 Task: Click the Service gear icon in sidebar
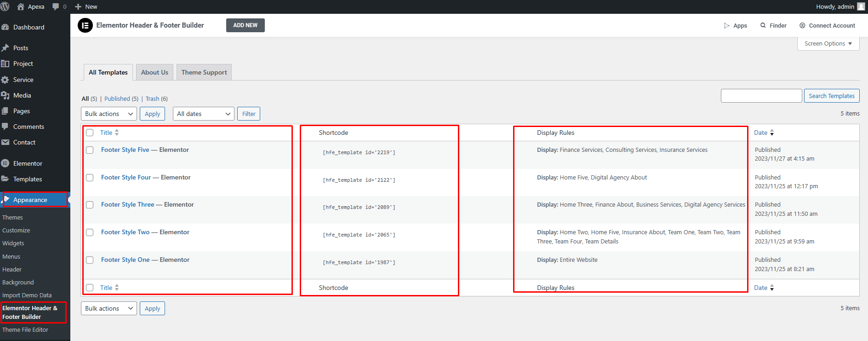click(6, 80)
